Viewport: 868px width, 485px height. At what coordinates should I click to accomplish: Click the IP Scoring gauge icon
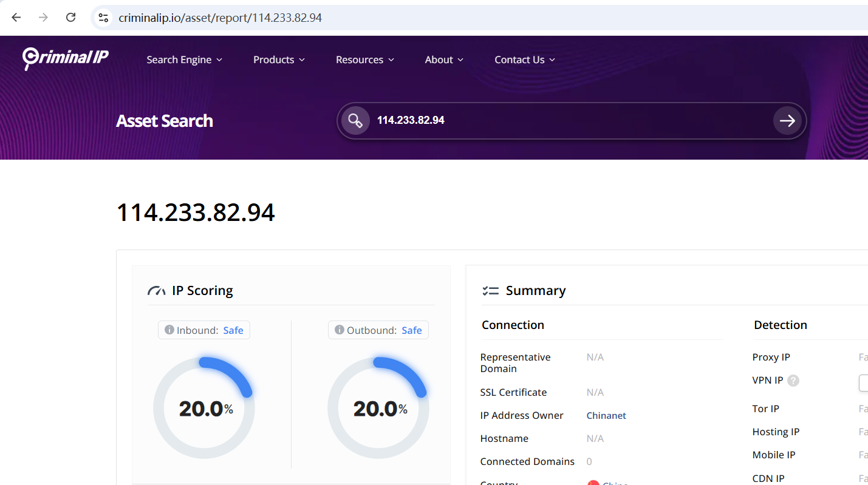[157, 291]
